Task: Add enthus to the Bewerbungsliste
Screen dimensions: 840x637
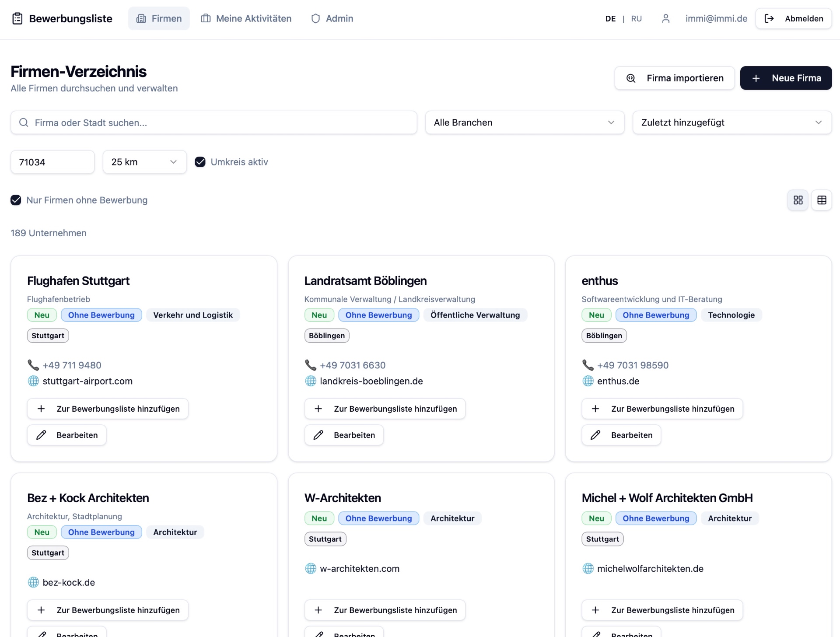Action: pyautogui.click(x=662, y=409)
